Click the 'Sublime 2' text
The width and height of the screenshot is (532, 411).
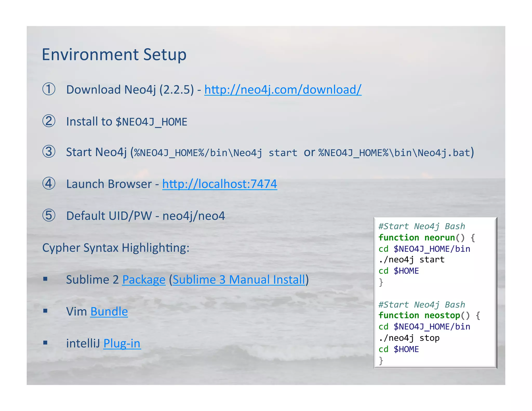(92, 280)
